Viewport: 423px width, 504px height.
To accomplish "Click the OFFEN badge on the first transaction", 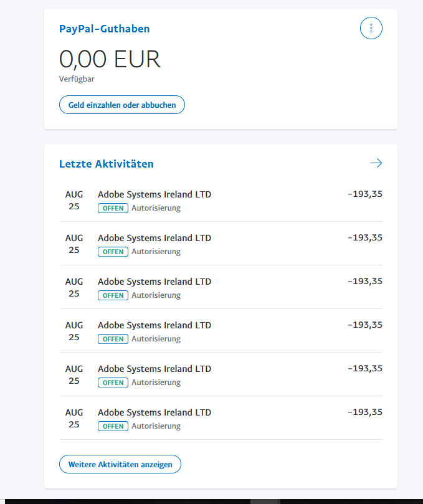I will pos(113,208).
